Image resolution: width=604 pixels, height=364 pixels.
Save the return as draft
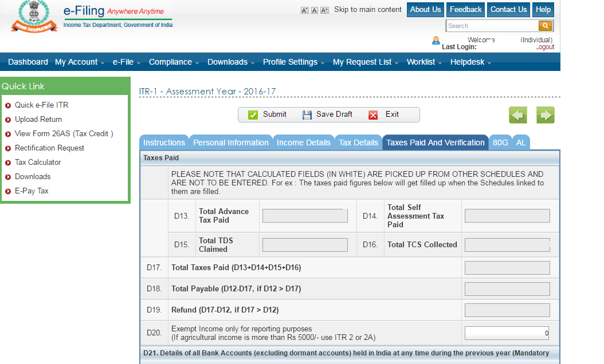pos(327,114)
